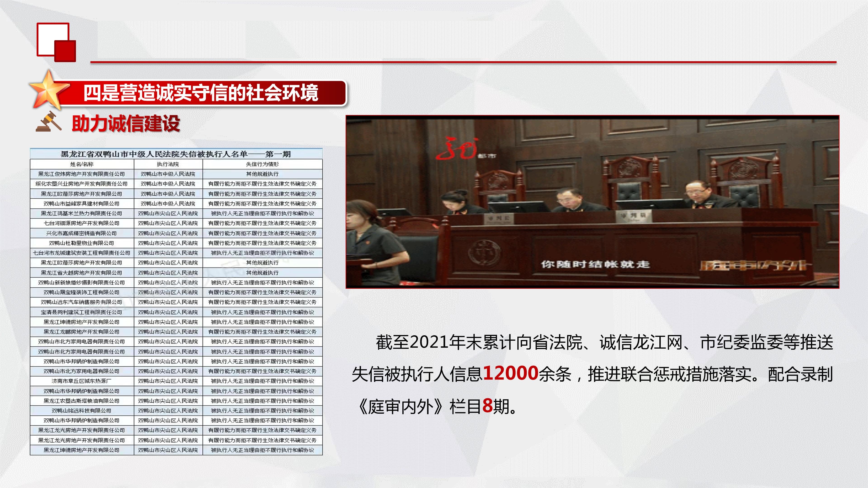Click the cell 双鸭山铭远科技有限公司

(x=82, y=411)
